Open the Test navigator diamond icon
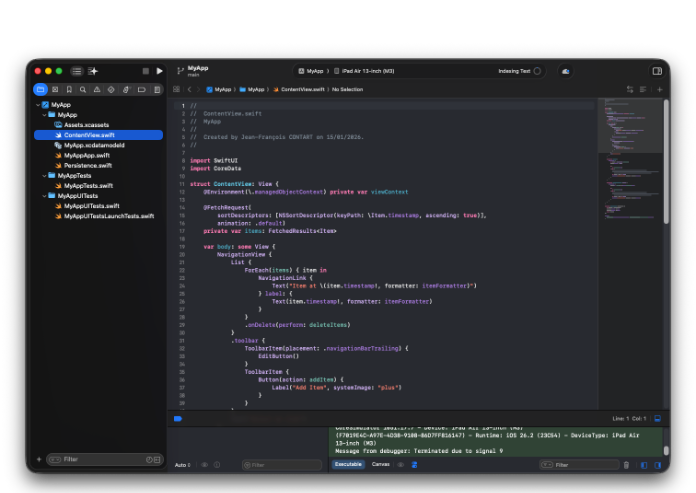This screenshot has width=696, height=493. [x=111, y=90]
